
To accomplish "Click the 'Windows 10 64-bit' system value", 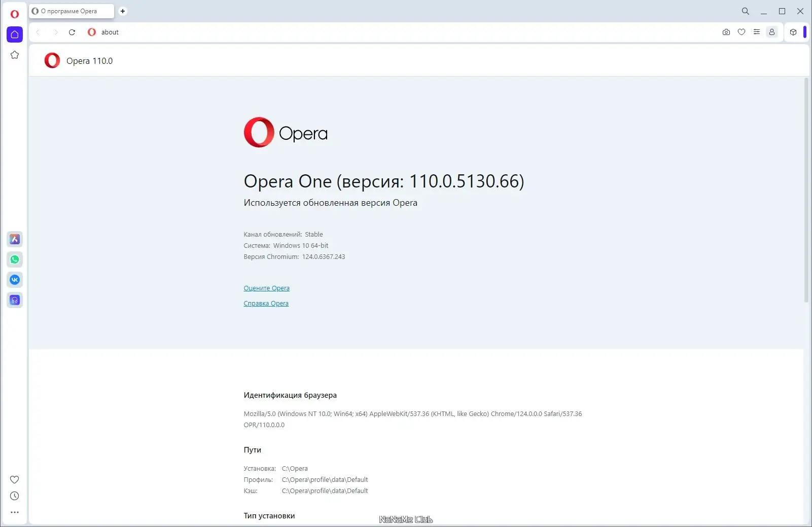I will [301, 246].
